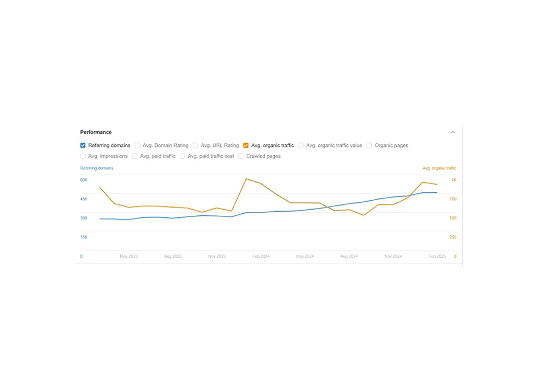Enable the Avg. Impressions metric
The height and width of the screenshot is (392, 535).
click(x=83, y=156)
